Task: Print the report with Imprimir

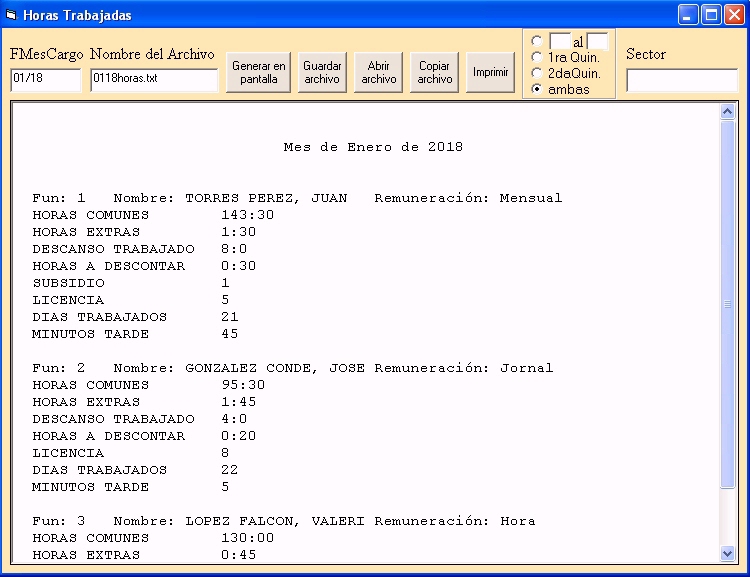Action: click(x=490, y=73)
